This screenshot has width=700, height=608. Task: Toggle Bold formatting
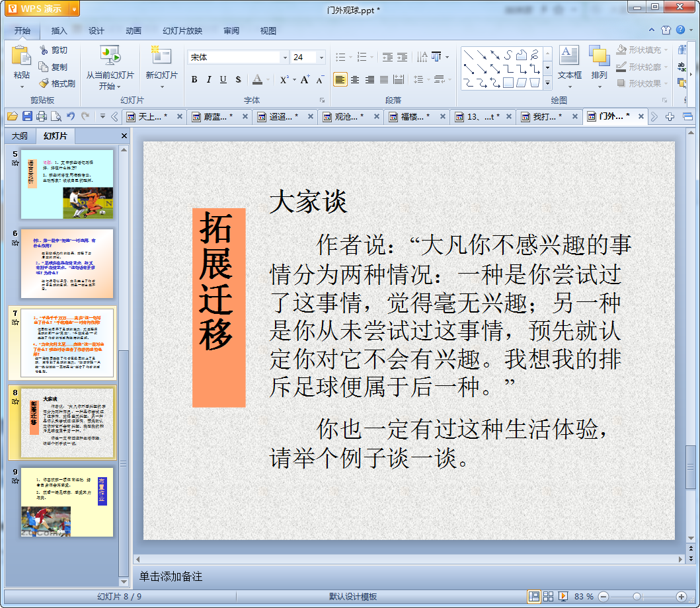[194, 79]
